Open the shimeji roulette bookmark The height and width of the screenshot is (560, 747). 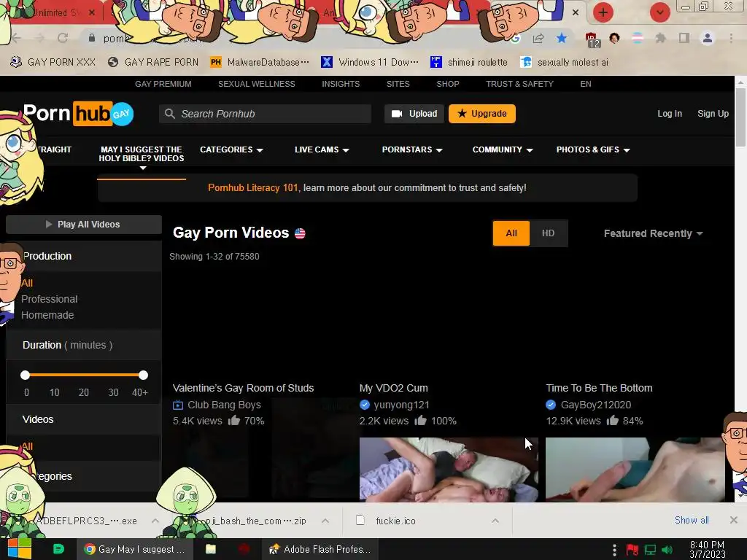click(469, 62)
